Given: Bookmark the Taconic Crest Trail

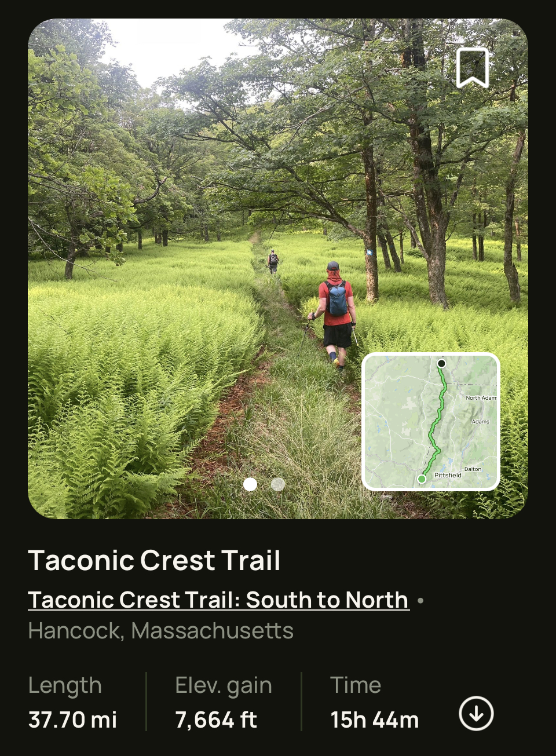Looking at the screenshot, I should tap(473, 68).
